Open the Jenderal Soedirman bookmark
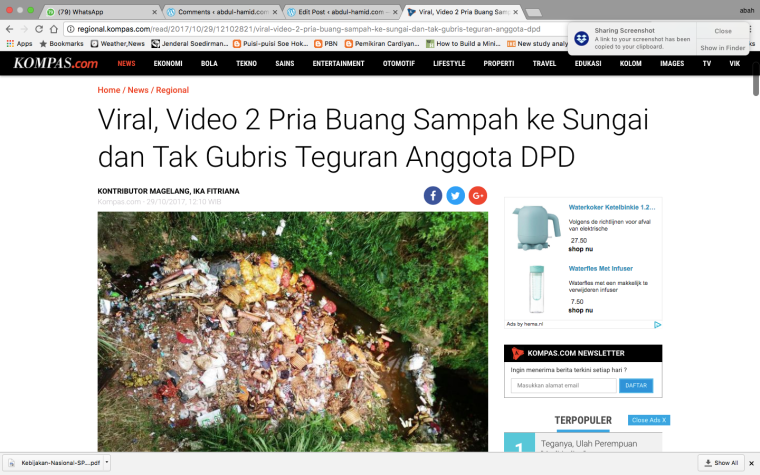 (190, 44)
